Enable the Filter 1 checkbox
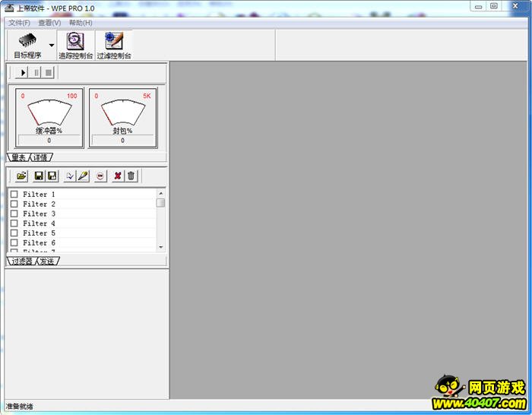This screenshot has height=415, width=532. coord(14,194)
